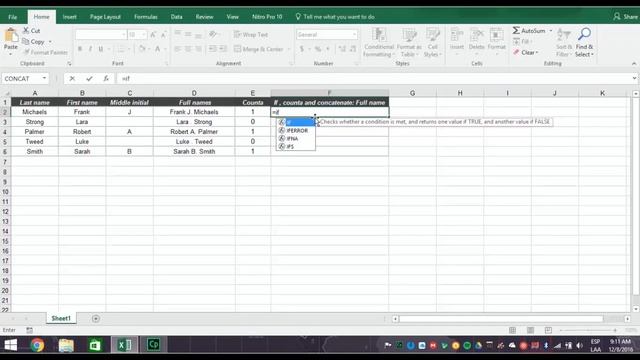The height and width of the screenshot is (360, 640).
Task: Expand the Name Box dropdown
Action: click(x=44, y=78)
